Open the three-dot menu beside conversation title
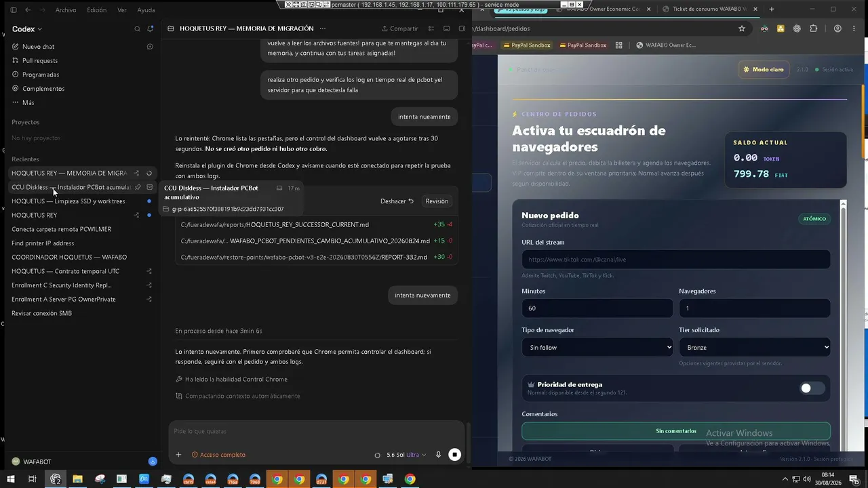Screen dimensions: 868x488 (323, 28)
